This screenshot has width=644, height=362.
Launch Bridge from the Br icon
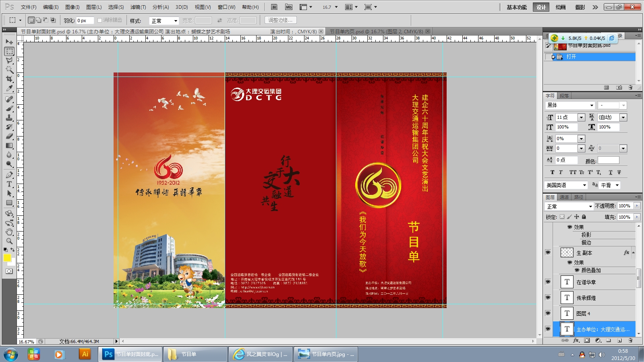pos(274,7)
